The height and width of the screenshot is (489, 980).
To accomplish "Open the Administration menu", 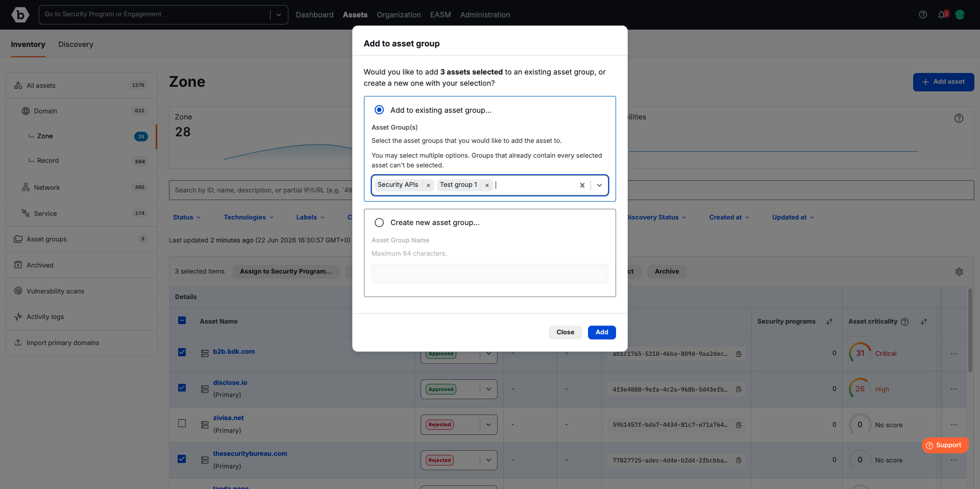I will (485, 15).
